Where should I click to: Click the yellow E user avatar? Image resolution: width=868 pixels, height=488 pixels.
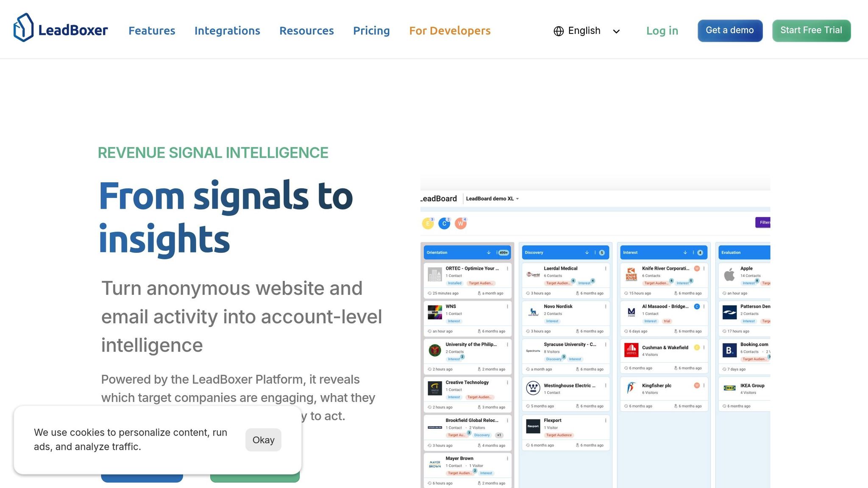[x=428, y=224]
